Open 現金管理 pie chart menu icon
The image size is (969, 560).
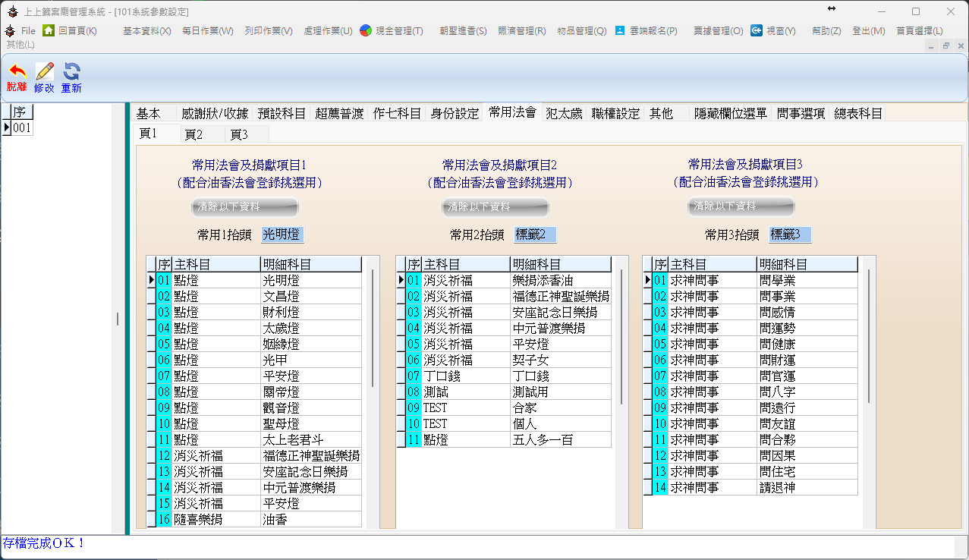coord(366,31)
